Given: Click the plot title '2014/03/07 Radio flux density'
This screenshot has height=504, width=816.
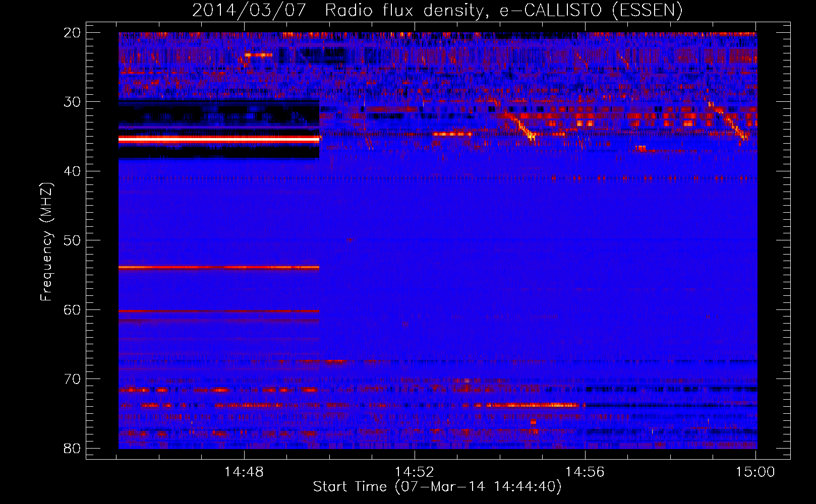Looking at the screenshot, I should (438, 10).
